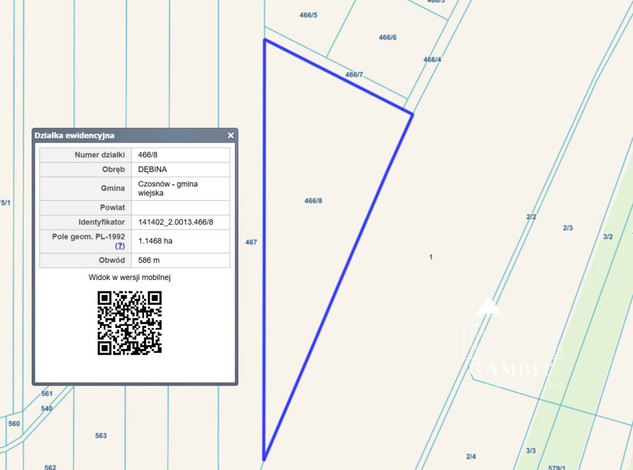This screenshot has width=633, height=470.
Task: Click the 1.1468 ha area value
Action: click(x=155, y=241)
